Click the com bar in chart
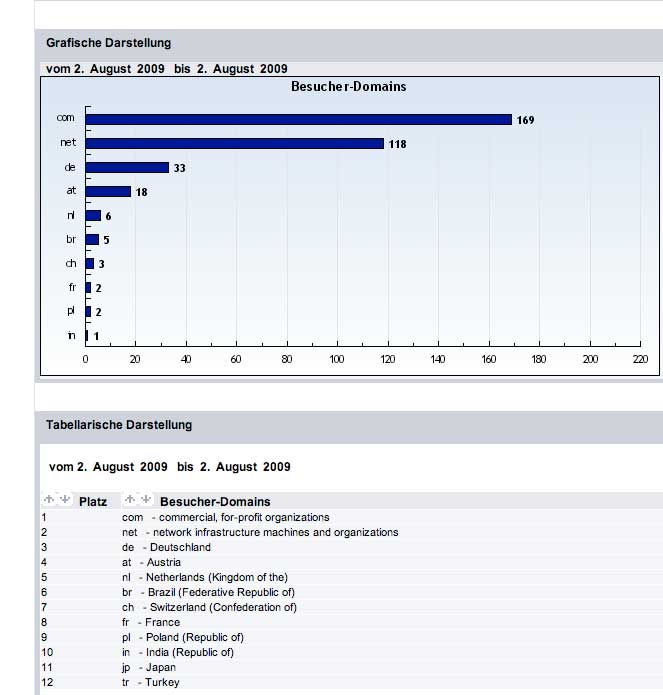 pos(298,119)
